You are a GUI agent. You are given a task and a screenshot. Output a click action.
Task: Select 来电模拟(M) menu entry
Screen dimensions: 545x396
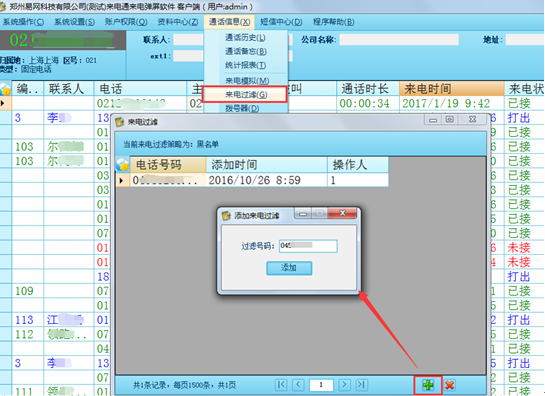click(x=246, y=81)
